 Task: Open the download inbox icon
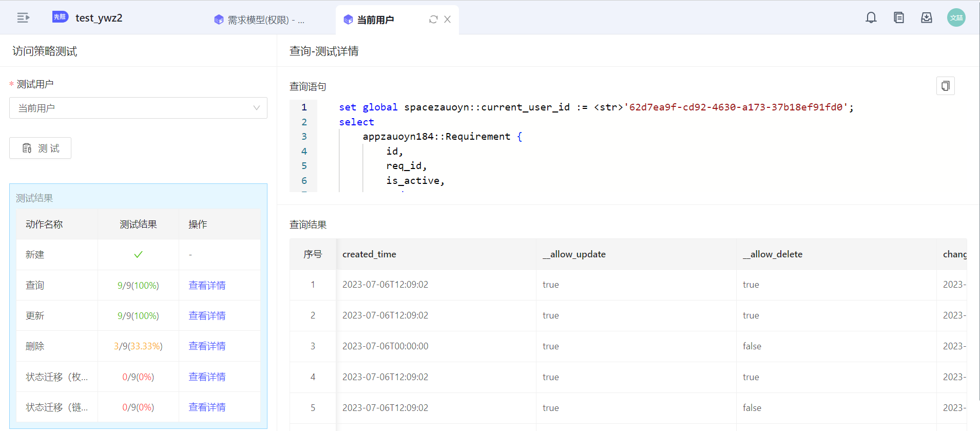926,17
